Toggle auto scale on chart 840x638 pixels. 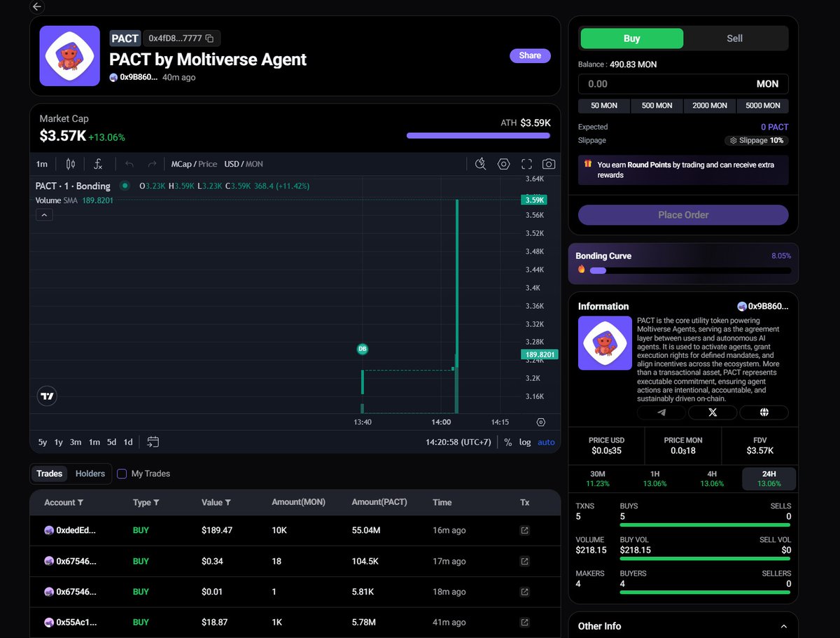(546, 442)
